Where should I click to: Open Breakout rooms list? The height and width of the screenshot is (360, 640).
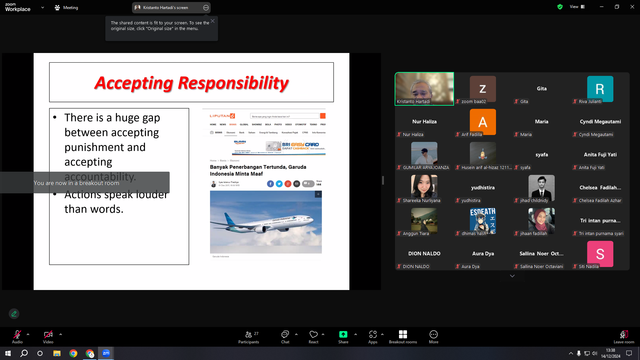(403, 337)
